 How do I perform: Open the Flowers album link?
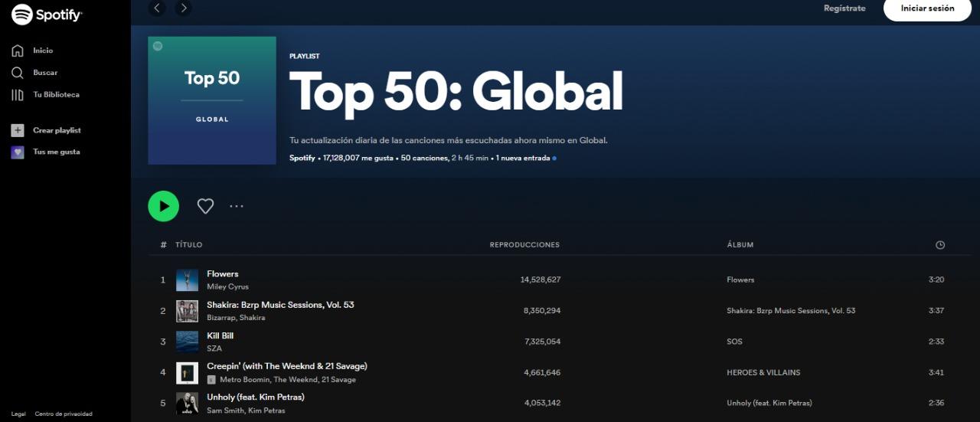(740, 280)
